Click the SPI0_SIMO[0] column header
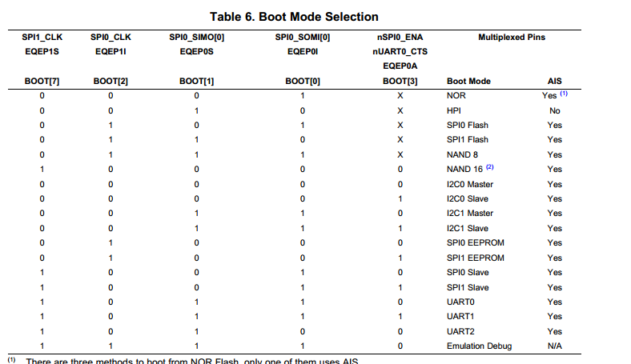Screen dimensions: 631x364 click(196, 37)
